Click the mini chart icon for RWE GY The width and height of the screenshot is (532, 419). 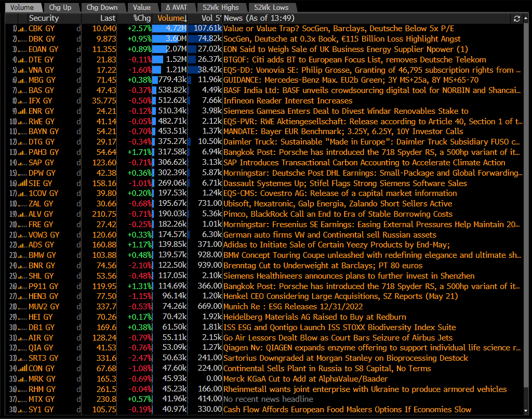point(23,122)
